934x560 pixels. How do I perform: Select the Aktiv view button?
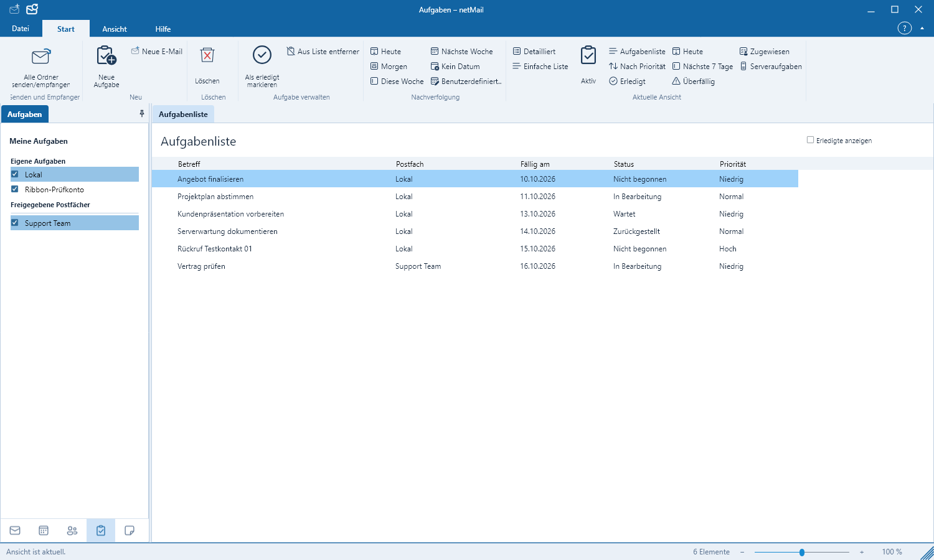tap(588, 67)
